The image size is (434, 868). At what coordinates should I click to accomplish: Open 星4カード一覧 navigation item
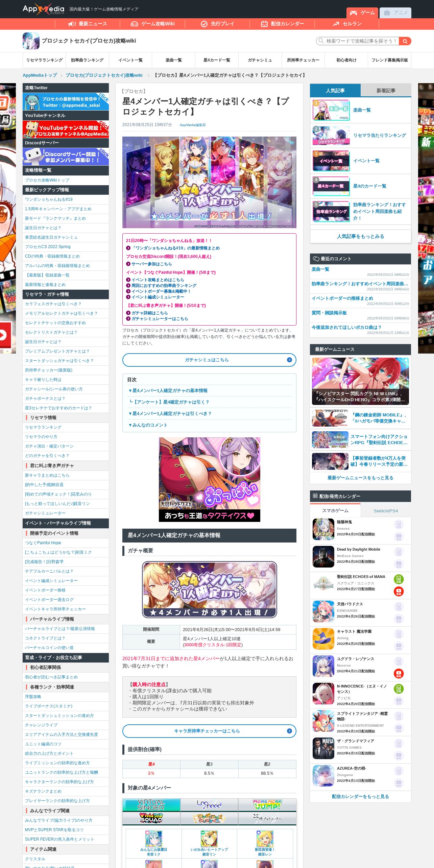click(217, 60)
